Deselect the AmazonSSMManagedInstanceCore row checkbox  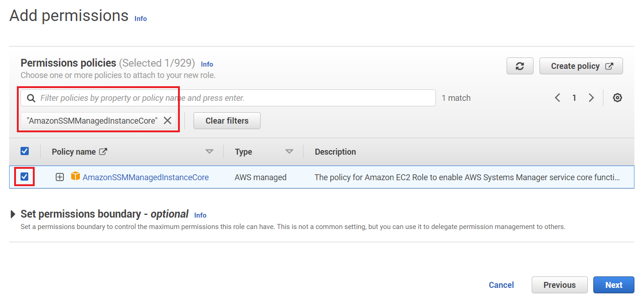point(25,177)
